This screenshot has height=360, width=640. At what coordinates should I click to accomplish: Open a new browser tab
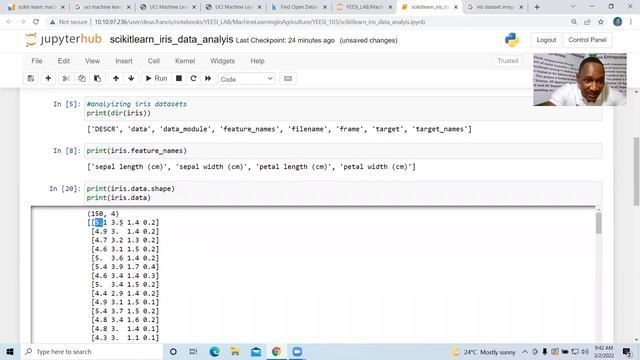[x=537, y=7]
